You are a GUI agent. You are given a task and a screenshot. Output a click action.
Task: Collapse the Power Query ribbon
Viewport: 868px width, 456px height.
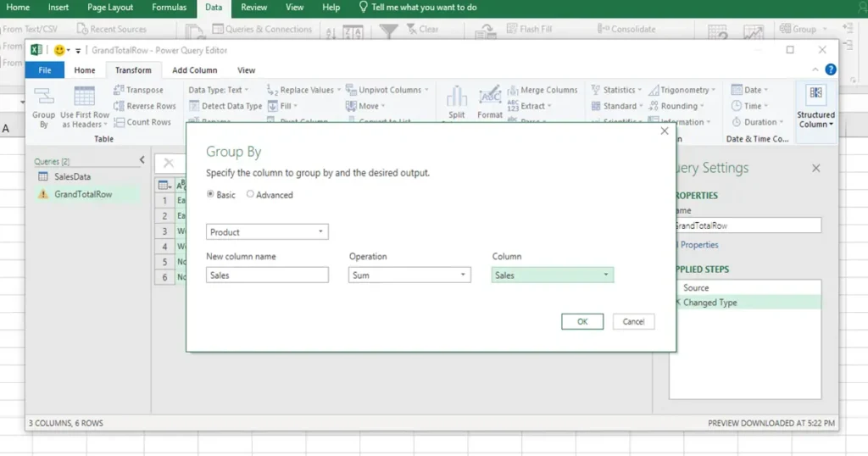pyautogui.click(x=815, y=70)
